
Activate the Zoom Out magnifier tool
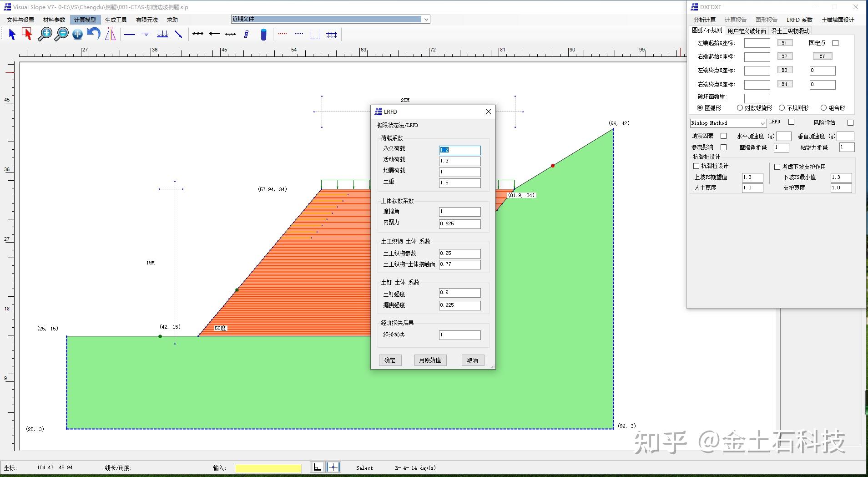[x=61, y=34]
